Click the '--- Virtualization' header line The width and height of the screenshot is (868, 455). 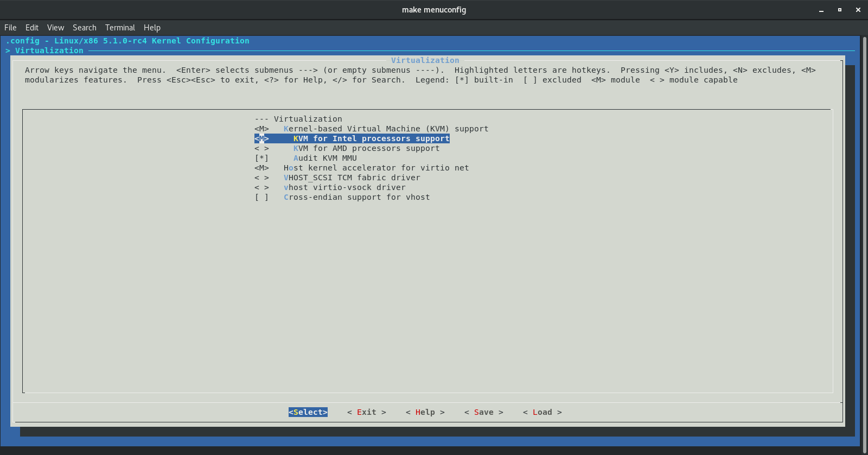[298, 119]
